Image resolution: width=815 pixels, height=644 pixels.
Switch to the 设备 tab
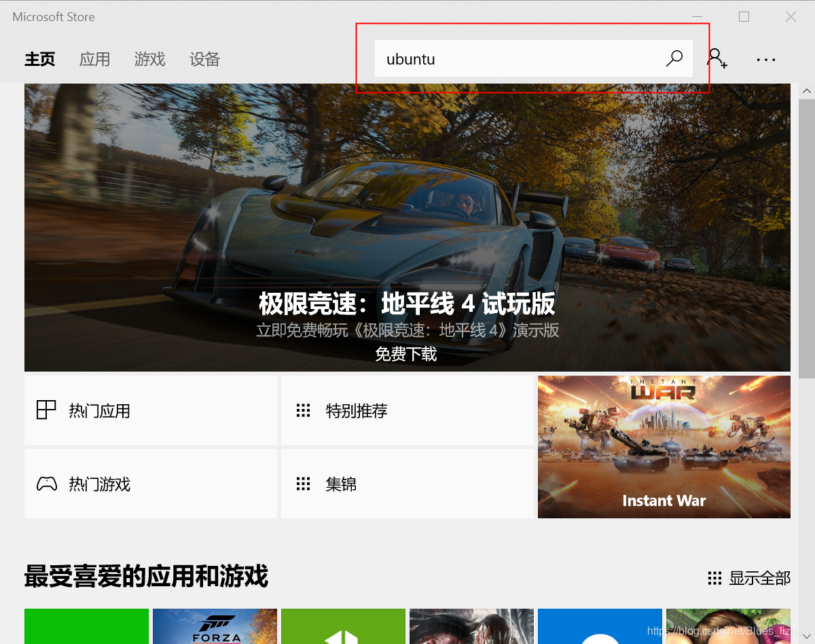coord(204,59)
